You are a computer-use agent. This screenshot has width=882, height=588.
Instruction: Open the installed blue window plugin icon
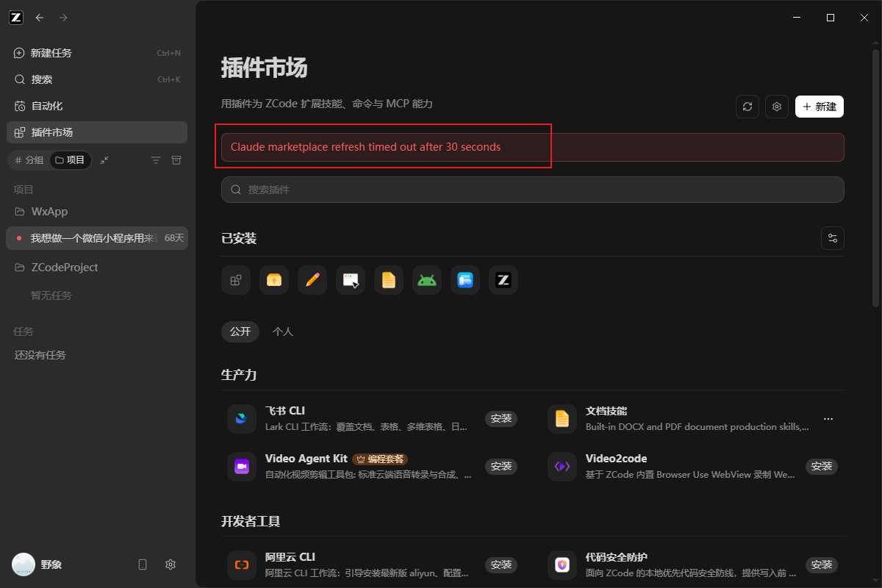pyautogui.click(x=465, y=280)
